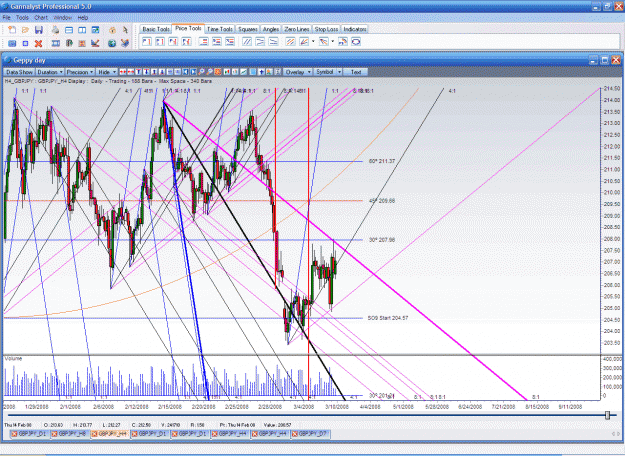Switch to the Stop Loss tab
Viewport: 625px width, 456px height.
coord(326,29)
